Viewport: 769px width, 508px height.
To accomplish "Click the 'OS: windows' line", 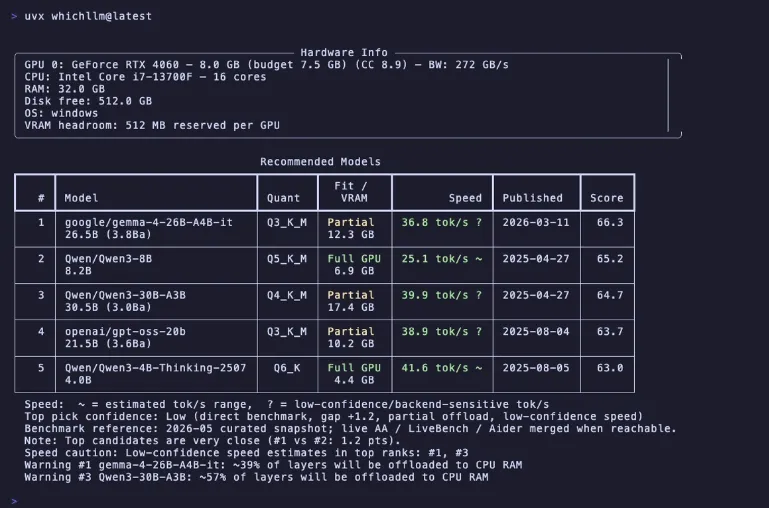I will click(x=61, y=113).
